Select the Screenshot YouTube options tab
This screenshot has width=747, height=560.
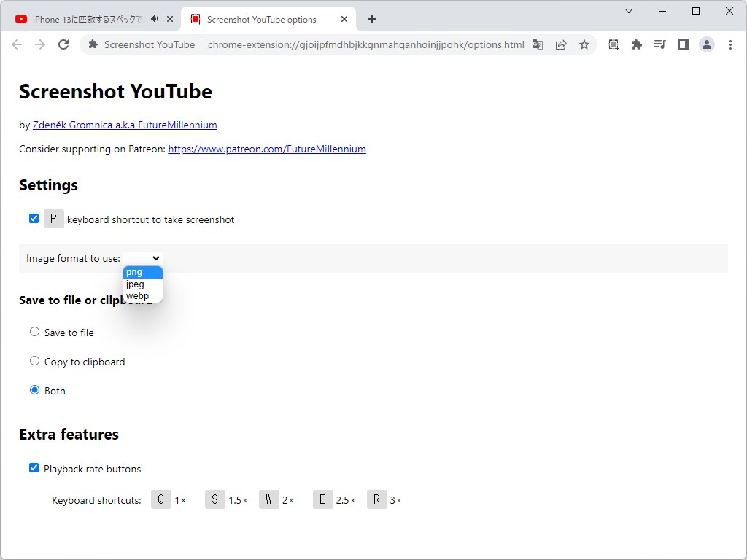pyautogui.click(x=268, y=19)
